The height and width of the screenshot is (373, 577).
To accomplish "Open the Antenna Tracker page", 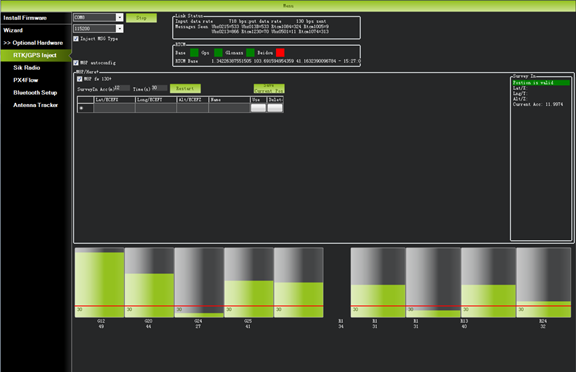I will pyautogui.click(x=36, y=105).
